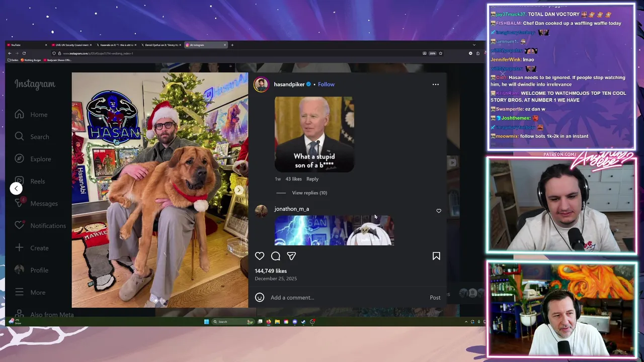Click the Also from Meta link

coord(44,315)
